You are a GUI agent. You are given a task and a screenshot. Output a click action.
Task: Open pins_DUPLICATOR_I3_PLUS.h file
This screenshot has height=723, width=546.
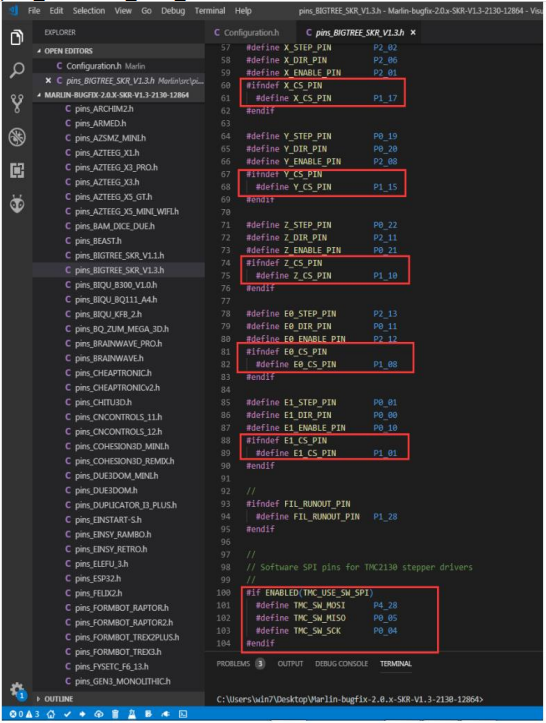(119, 505)
